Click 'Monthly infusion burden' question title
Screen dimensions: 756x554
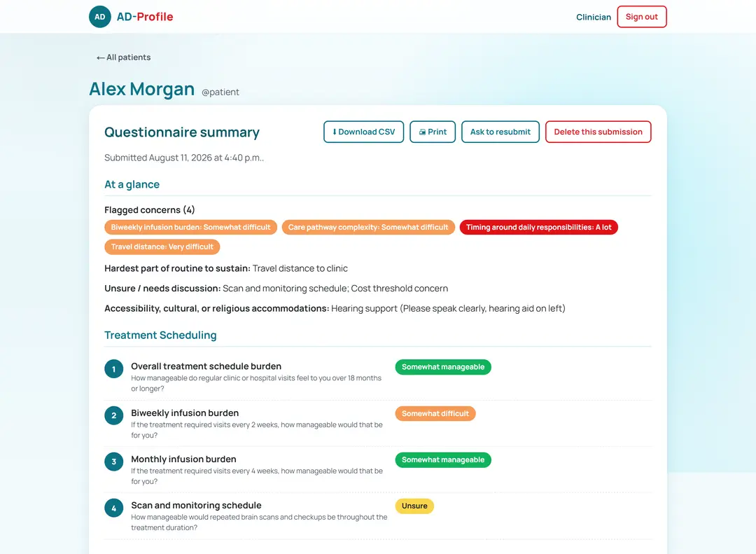[183, 459]
